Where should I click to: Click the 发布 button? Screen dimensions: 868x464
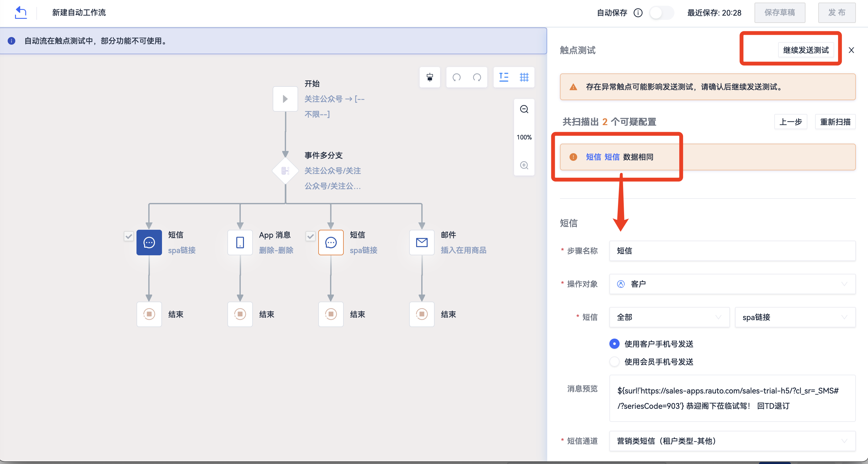[837, 13]
